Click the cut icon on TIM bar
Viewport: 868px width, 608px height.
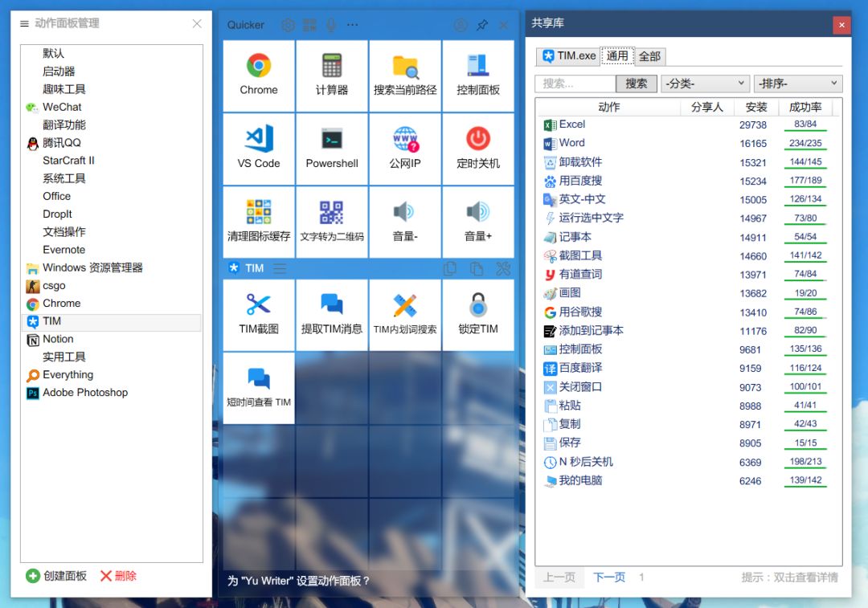(503, 268)
